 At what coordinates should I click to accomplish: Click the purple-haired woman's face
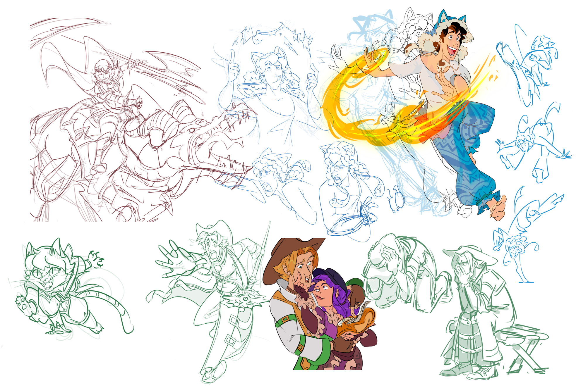point(323,292)
